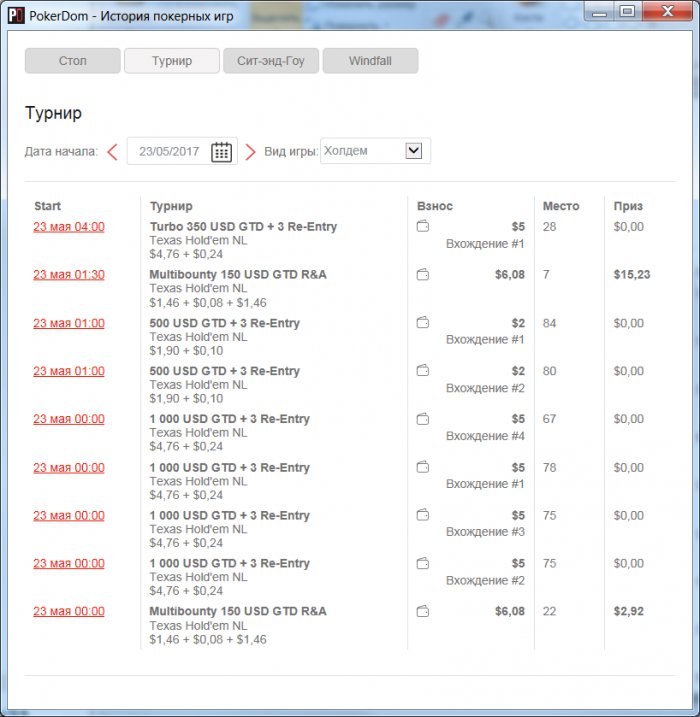Screen dimensions: 700x717
Task: Click the Турнир page heading
Action: click(53, 113)
